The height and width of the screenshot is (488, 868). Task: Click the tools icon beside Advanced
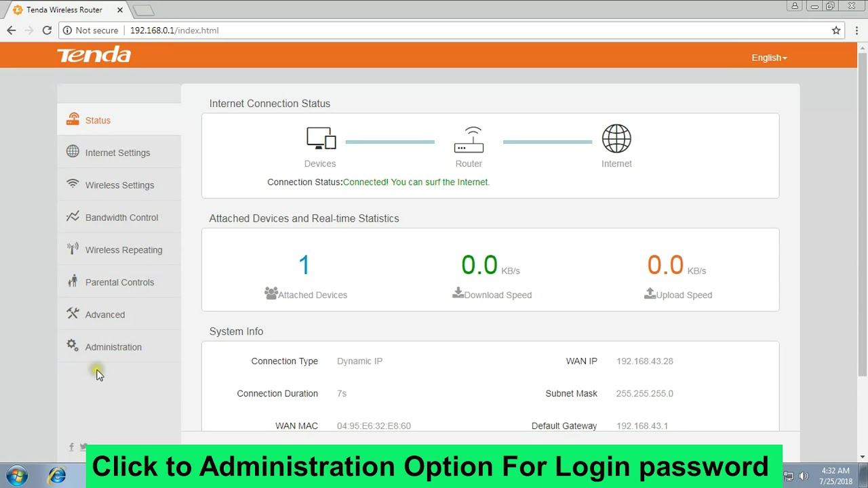coord(73,313)
